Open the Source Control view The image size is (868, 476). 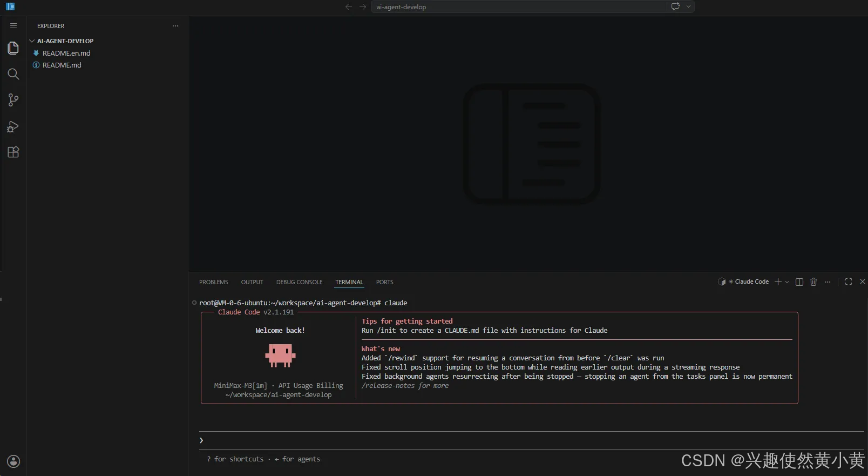(13, 100)
